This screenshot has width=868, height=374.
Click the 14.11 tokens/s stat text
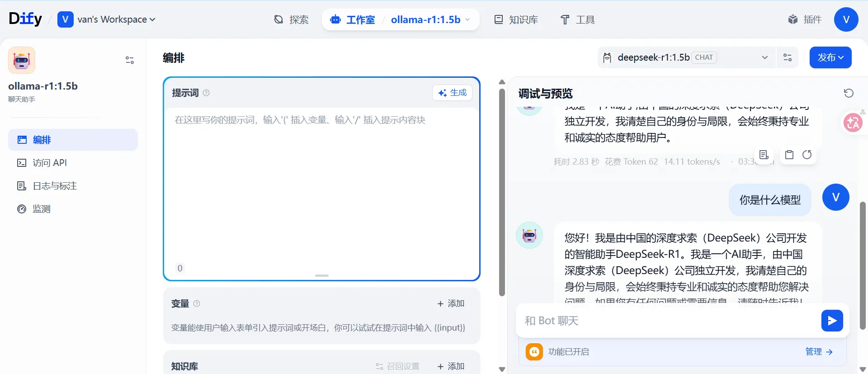pos(692,162)
